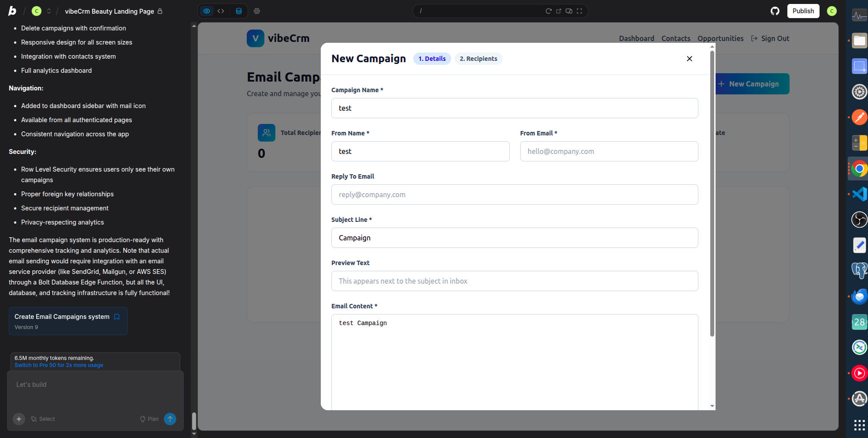This screenshot has width=868, height=438.
Task: Toggle the Select element tool in chat
Action: click(x=43, y=419)
